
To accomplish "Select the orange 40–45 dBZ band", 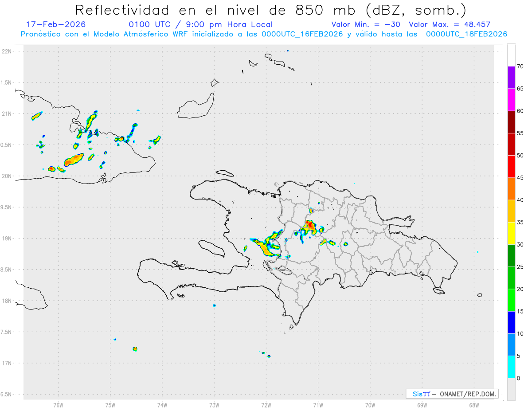I will (511, 189).
